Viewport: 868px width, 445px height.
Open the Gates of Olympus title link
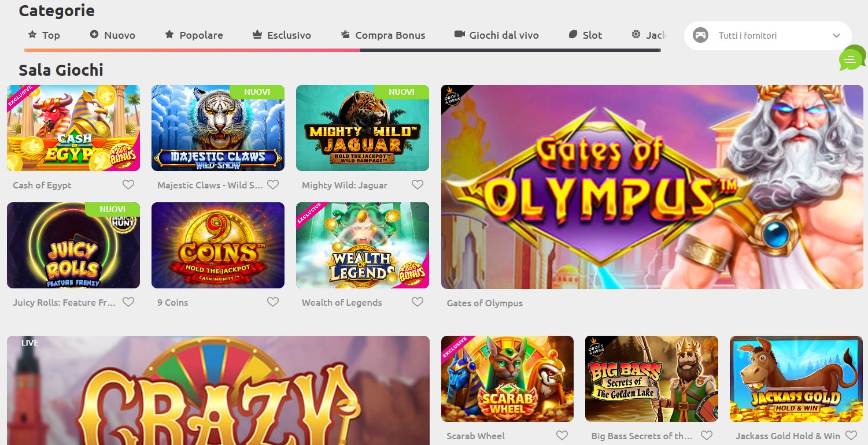pos(485,303)
